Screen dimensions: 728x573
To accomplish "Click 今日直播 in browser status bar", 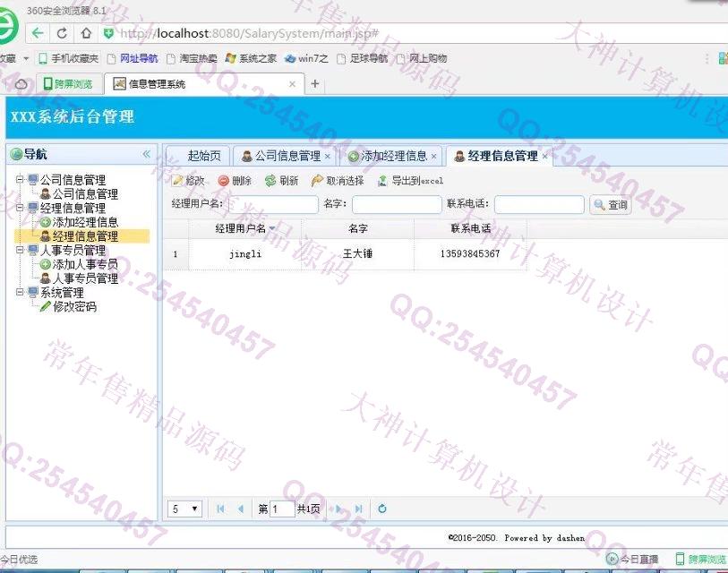I will (632, 559).
